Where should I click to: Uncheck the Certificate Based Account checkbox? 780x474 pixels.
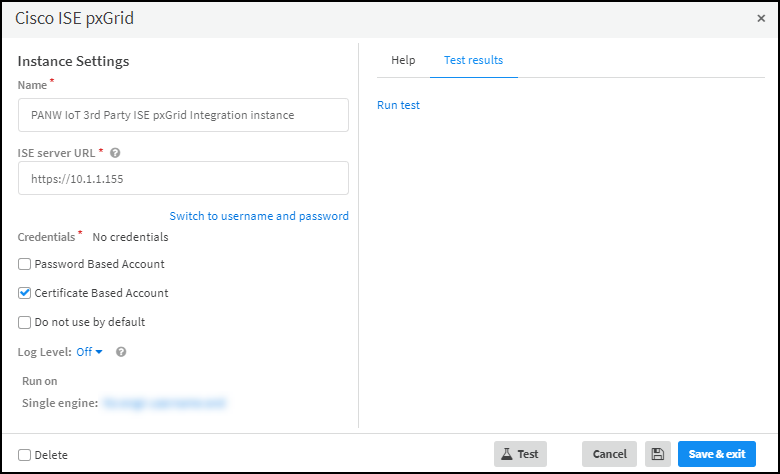(x=25, y=293)
